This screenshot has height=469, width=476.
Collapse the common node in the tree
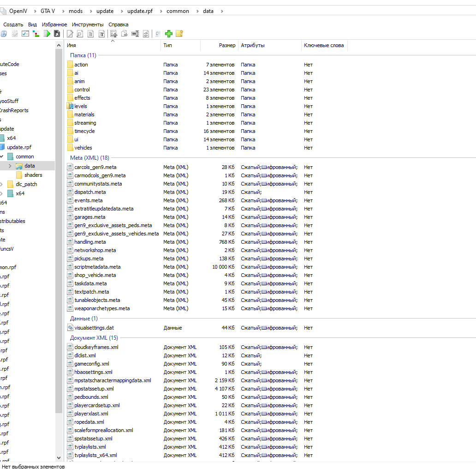coord(2,156)
